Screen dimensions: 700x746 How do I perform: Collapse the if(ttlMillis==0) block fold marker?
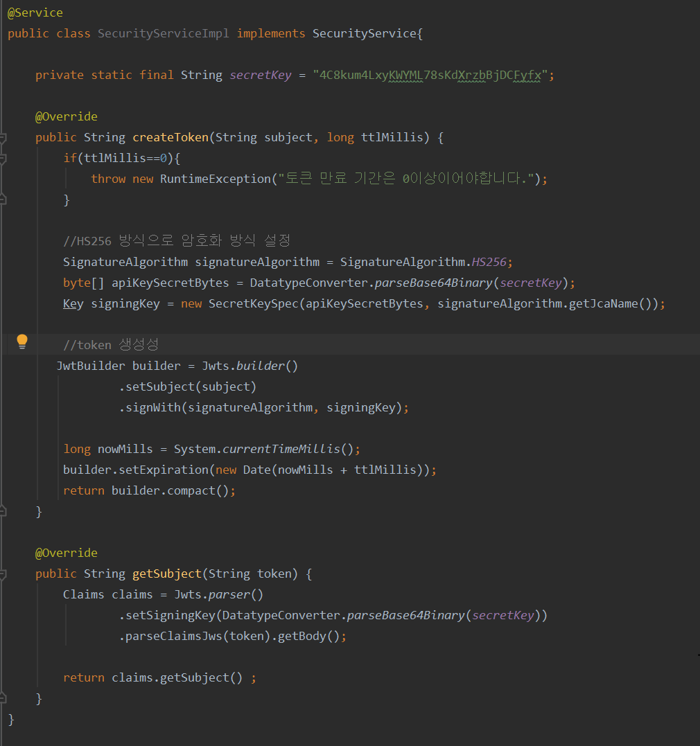(2, 159)
